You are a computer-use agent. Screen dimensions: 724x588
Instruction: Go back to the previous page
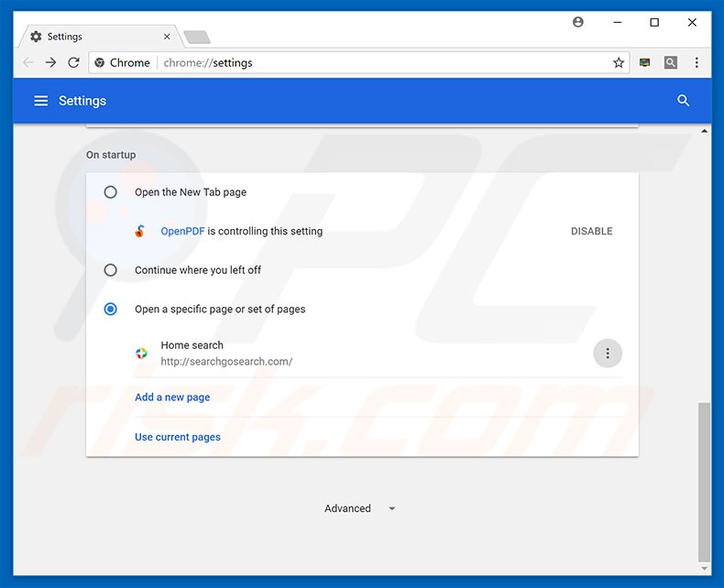point(28,63)
